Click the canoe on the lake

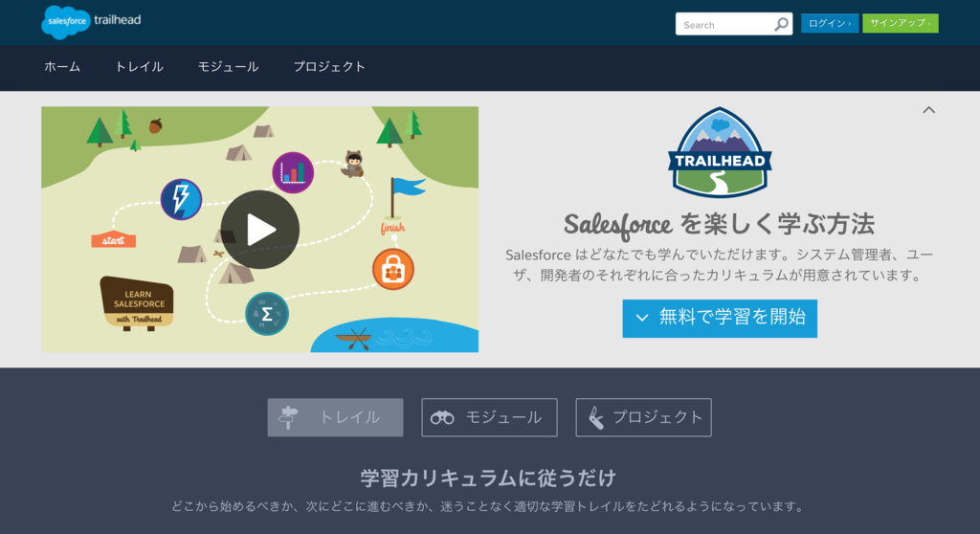(x=354, y=339)
